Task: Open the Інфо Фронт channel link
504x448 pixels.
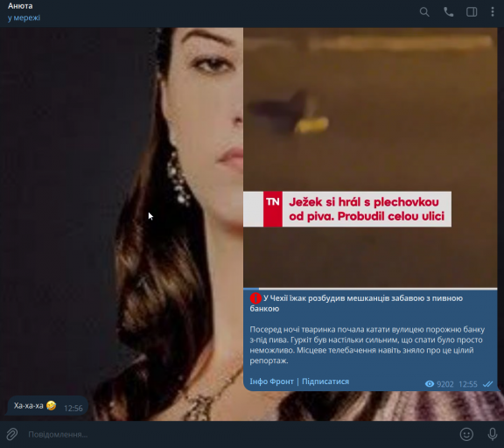Action: pos(271,381)
